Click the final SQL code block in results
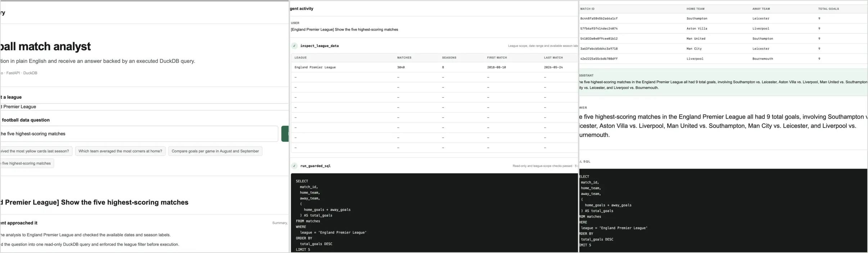 coord(723,210)
